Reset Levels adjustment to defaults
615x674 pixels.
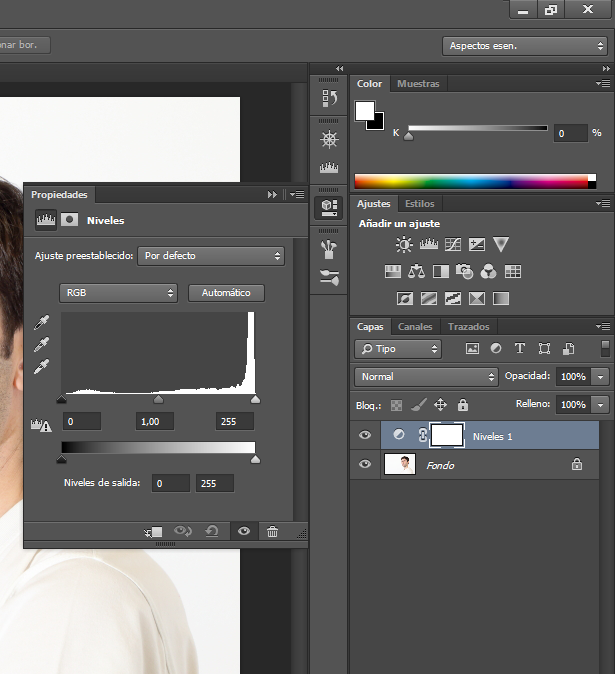click(x=212, y=531)
